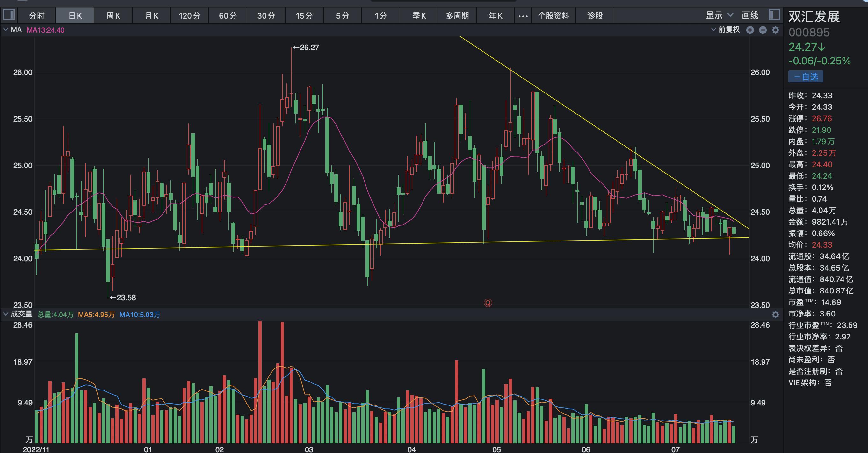Zoom out chart with minus icon
868x453 pixels.
point(763,30)
